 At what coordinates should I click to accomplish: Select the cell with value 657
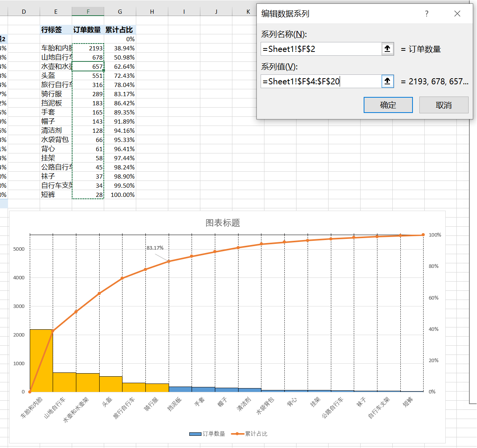pos(88,66)
